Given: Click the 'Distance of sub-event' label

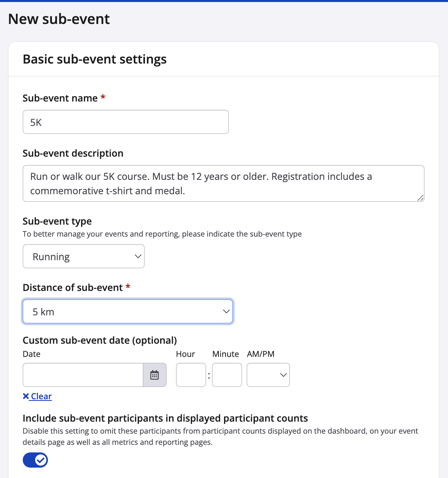Looking at the screenshot, I should [x=73, y=287].
